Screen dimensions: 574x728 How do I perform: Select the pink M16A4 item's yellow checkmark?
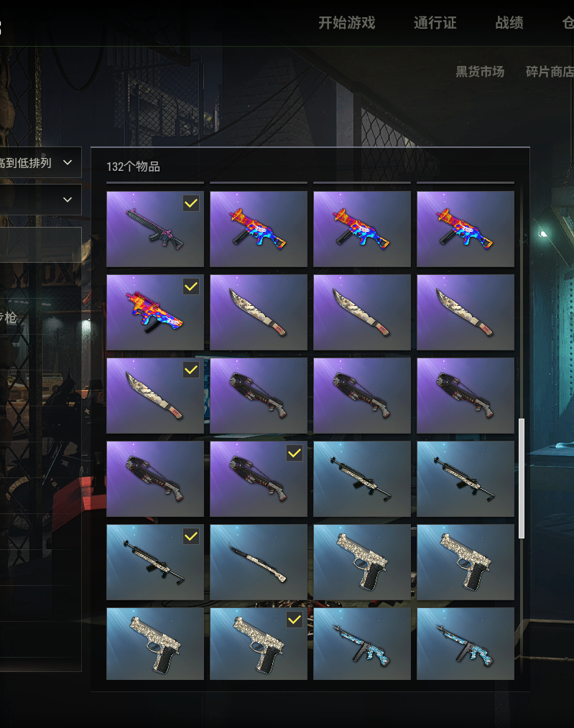point(191,203)
